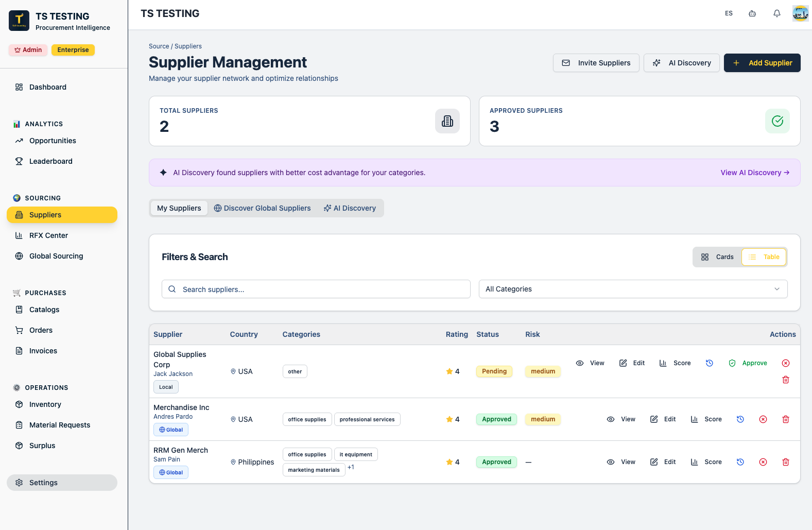Click the 'marketing materials' category tag

pyautogui.click(x=314, y=470)
